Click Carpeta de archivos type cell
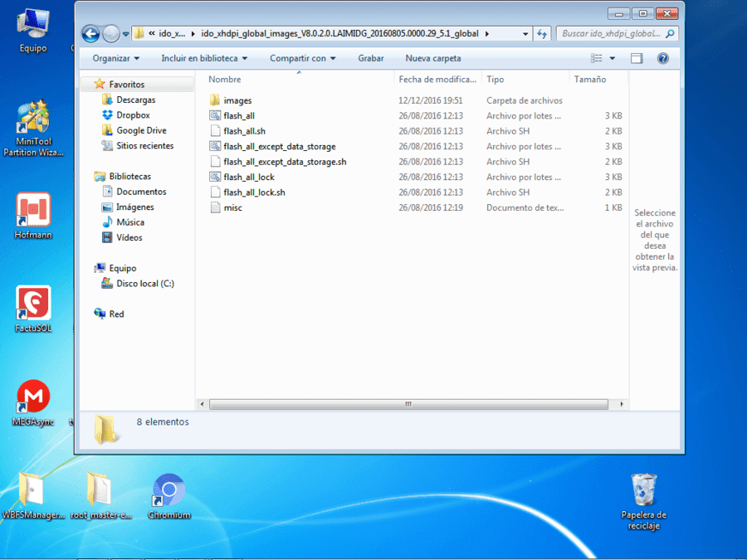This screenshot has height=560, width=747. [x=525, y=100]
